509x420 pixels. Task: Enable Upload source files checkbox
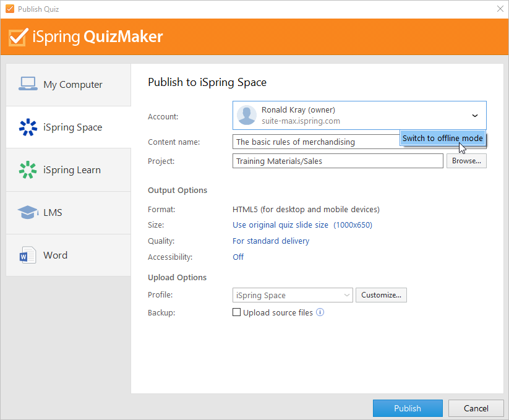[237, 312]
